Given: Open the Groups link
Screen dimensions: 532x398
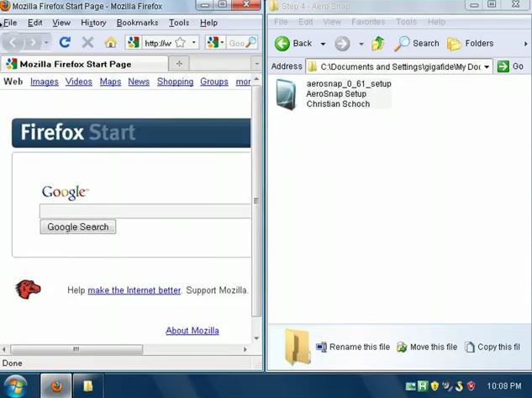Looking at the screenshot, I should click(x=214, y=82).
